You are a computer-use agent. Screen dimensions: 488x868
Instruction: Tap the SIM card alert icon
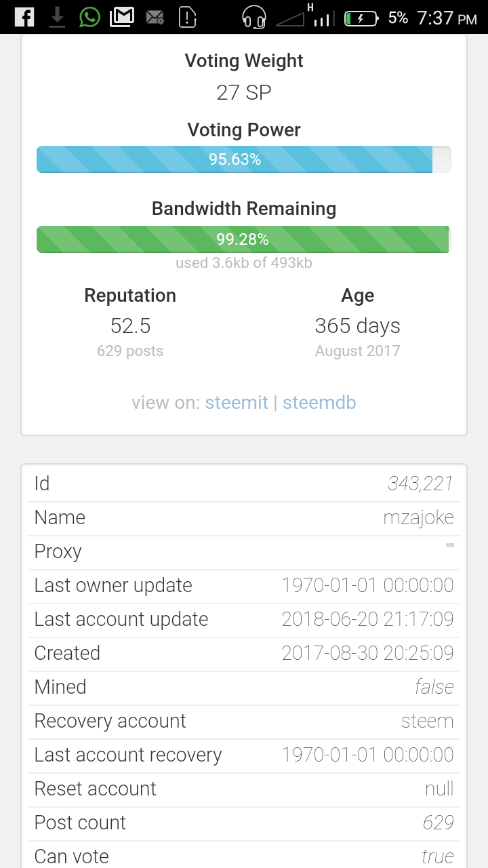[x=187, y=17]
